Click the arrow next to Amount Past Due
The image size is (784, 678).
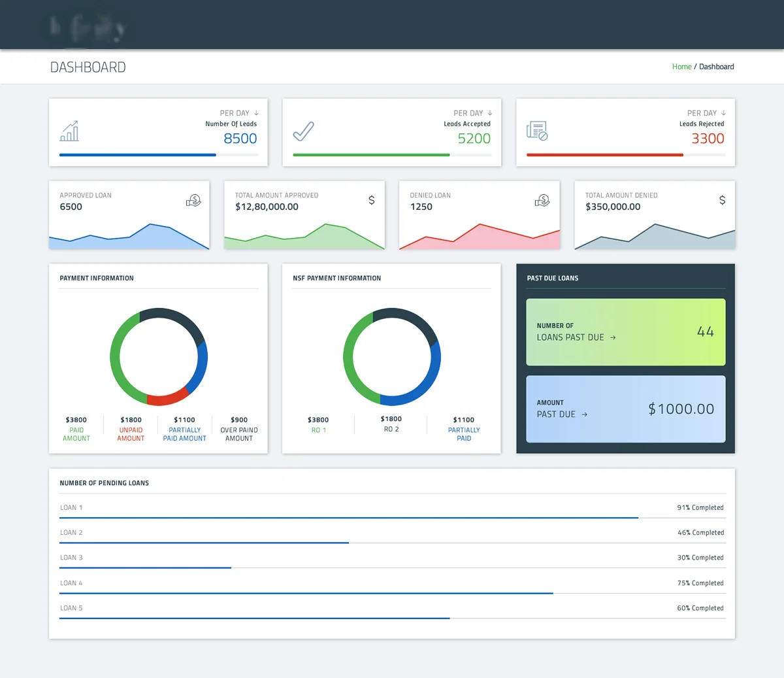pyautogui.click(x=585, y=415)
